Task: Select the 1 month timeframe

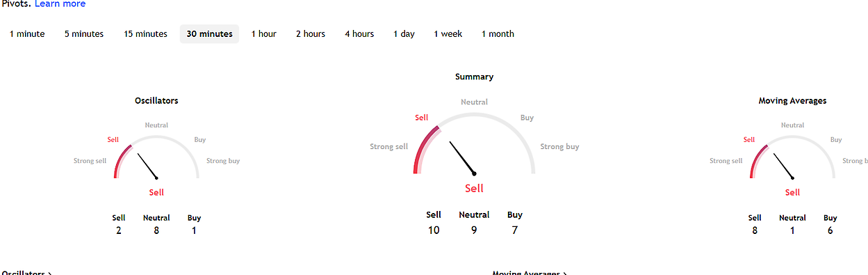Action: pyautogui.click(x=498, y=34)
